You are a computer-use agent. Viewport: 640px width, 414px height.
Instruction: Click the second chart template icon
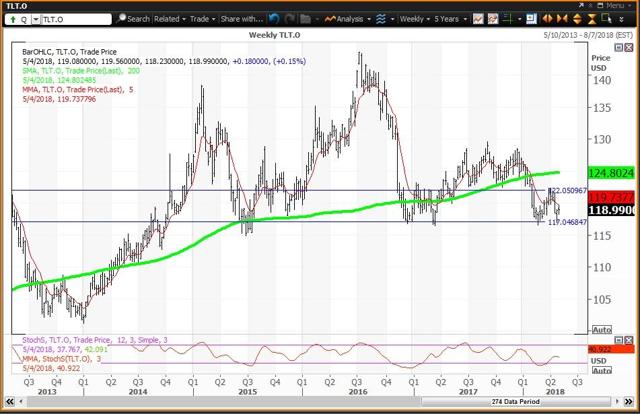[x=493, y=19]
